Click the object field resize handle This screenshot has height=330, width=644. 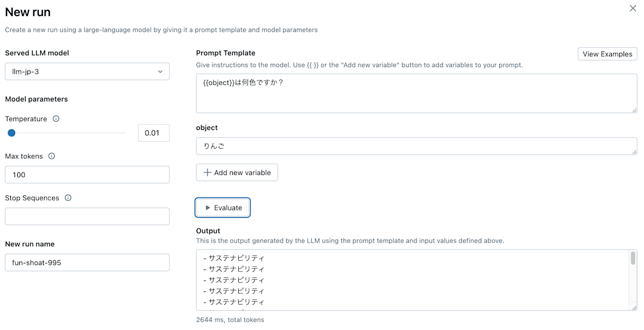(634, 151)
